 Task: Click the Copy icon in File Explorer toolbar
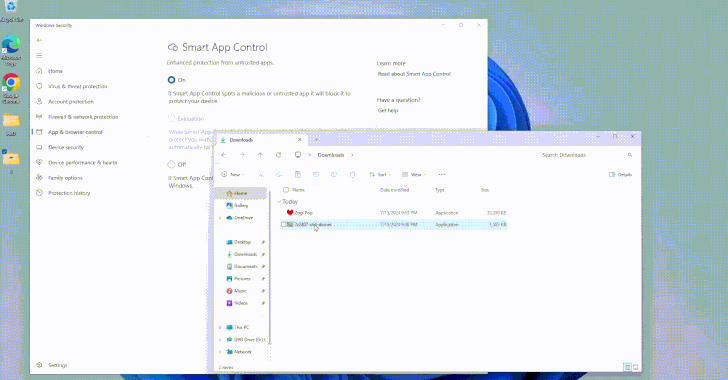[279, 175]
